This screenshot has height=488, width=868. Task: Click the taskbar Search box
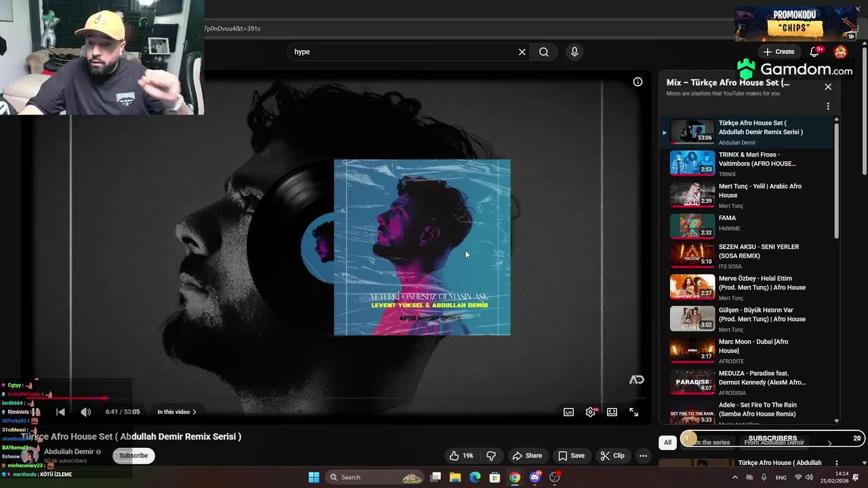point(375,477)
